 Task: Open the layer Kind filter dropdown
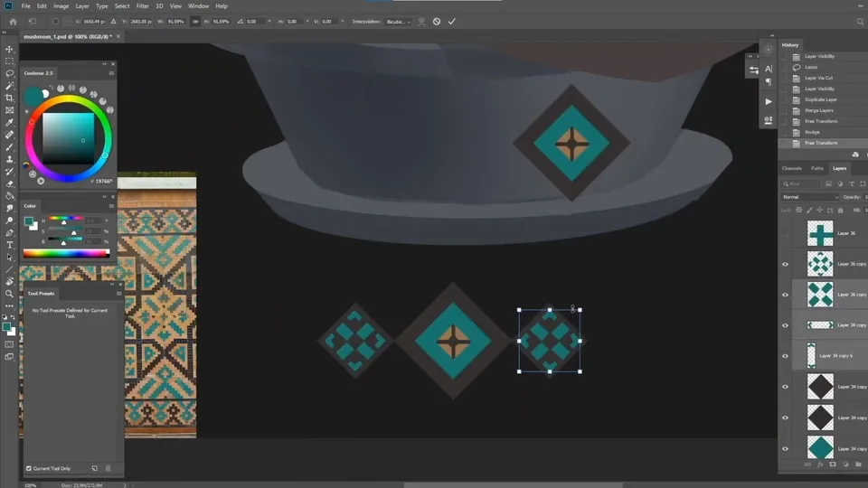(x=802, y=183)
